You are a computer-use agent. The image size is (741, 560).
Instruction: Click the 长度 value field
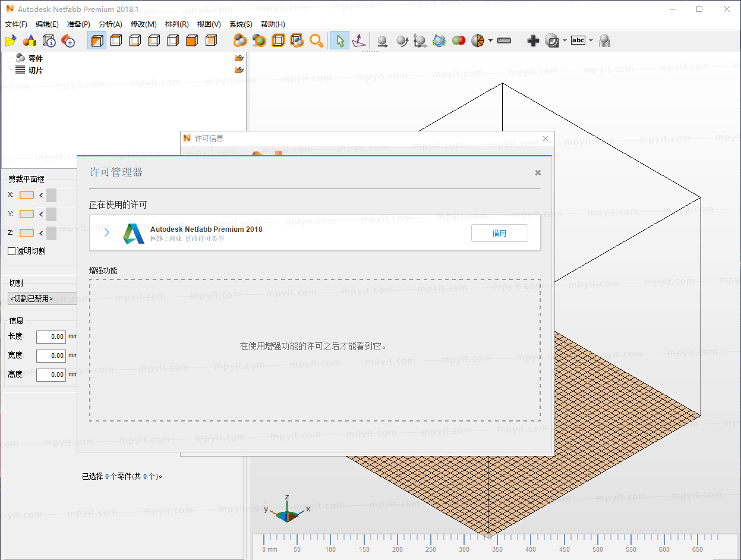click(51, 336)
